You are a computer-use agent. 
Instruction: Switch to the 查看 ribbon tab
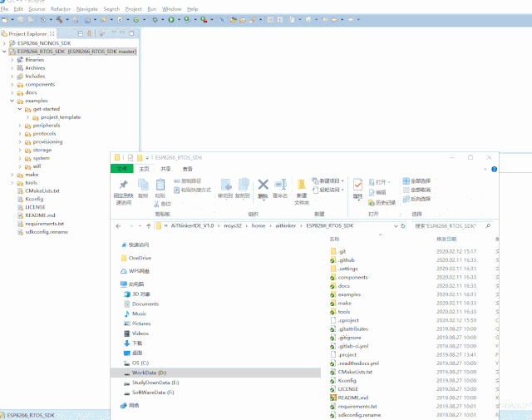187,169
